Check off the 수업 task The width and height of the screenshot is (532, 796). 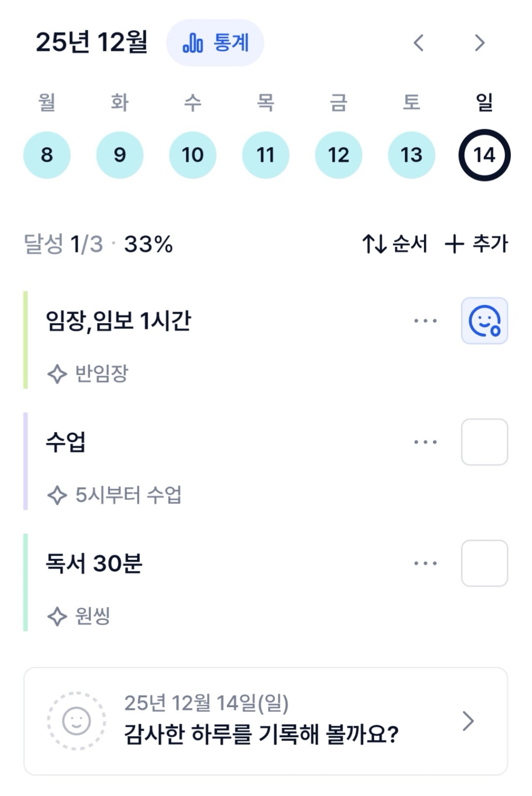484,442
